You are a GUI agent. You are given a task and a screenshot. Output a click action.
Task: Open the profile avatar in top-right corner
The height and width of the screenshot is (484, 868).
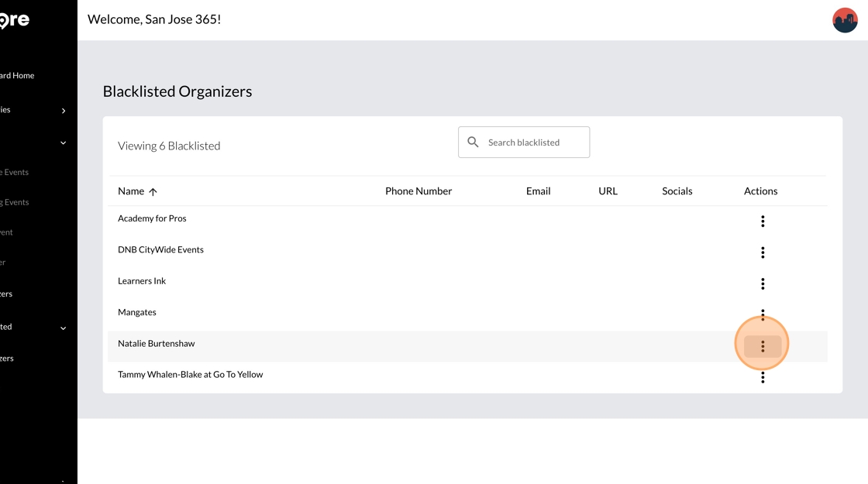click(845, 20)
